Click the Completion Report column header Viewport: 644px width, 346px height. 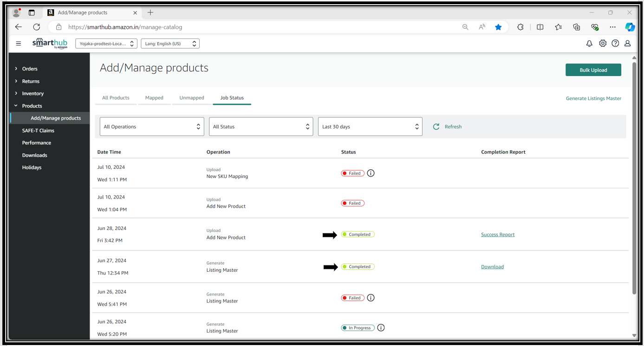click(x=503, y=152)
